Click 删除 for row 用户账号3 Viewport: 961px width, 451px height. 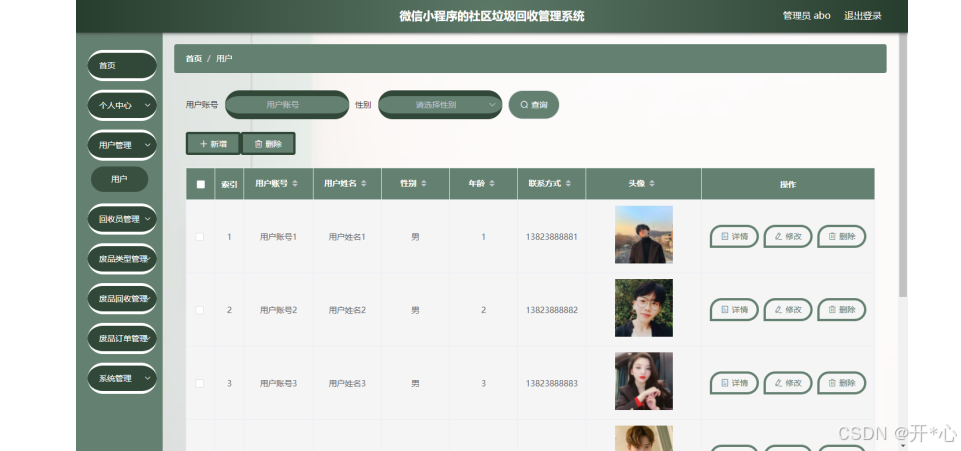point(841,383)
